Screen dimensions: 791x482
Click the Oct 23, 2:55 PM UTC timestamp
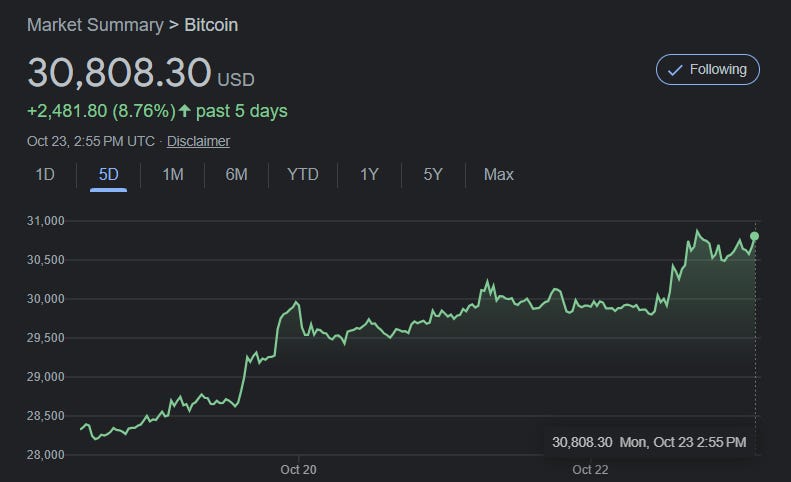(x=91, y=141)
